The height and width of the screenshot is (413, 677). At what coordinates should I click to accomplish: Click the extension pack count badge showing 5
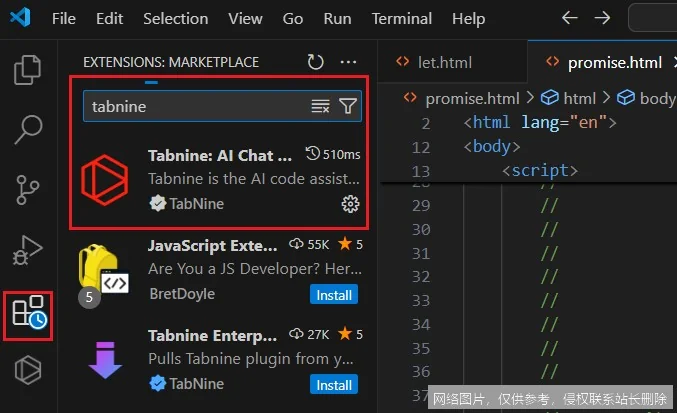coord(89,297)
